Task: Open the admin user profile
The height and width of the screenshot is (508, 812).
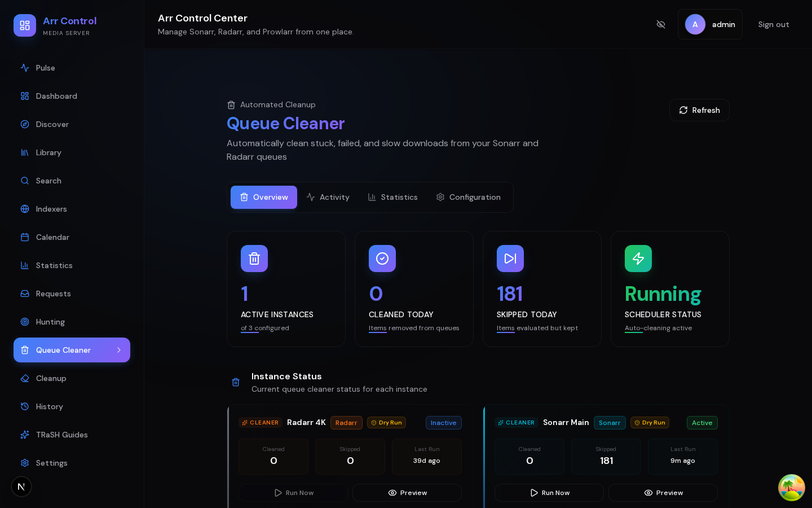Action: [x=710, y=24]
